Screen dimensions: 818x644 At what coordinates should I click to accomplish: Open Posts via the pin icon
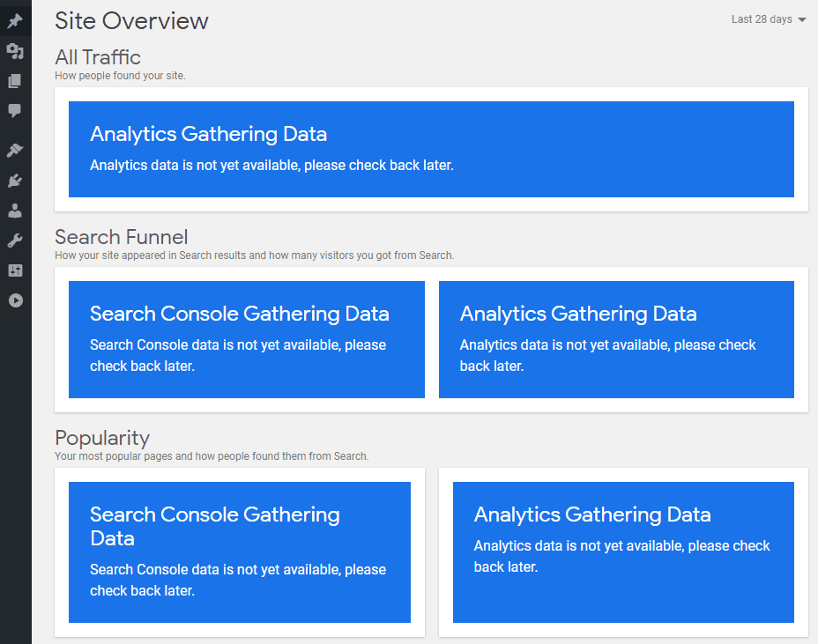(x=14, y=19)
